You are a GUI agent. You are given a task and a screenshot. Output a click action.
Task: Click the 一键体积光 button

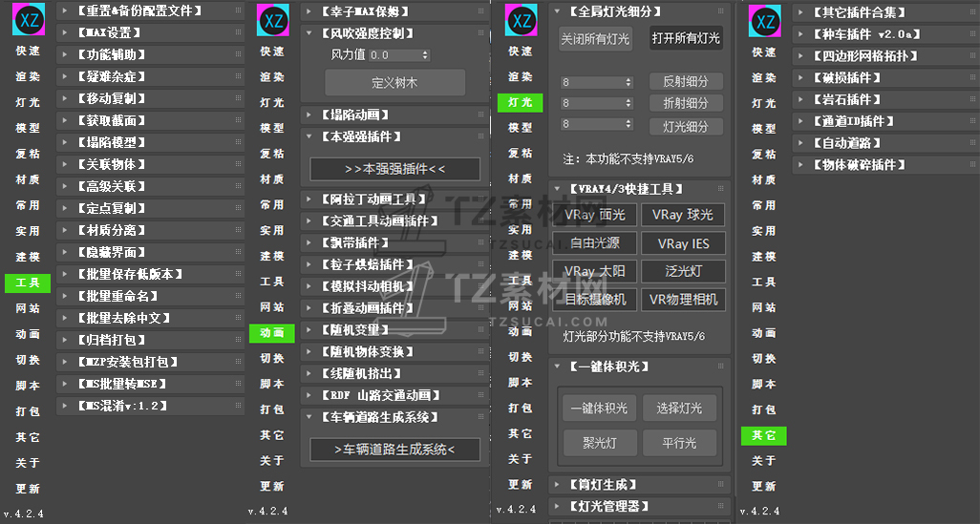pyautogui.click(x=599, y=409)
